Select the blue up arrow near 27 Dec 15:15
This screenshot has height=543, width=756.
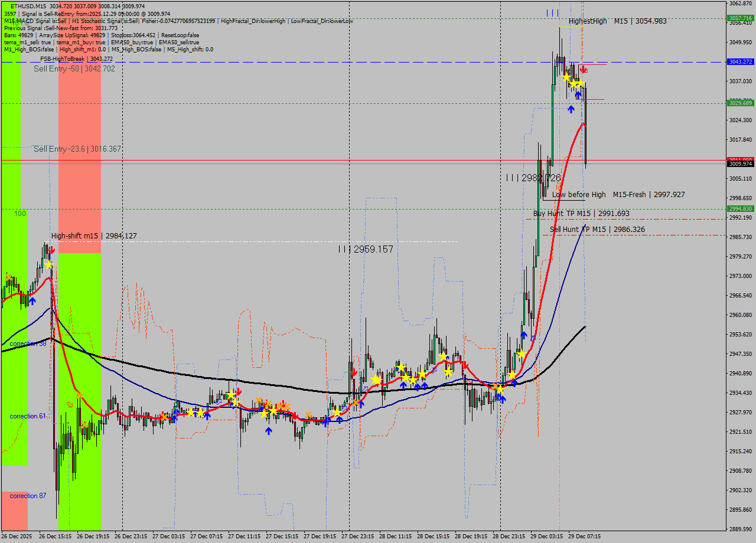tap(269, 430)
